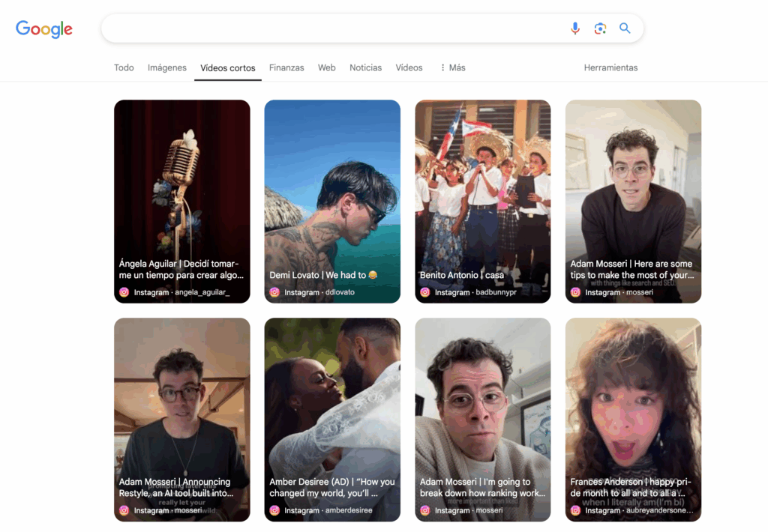
Task: Select the Vídeos cortos tab
Action: coord(228,68)
